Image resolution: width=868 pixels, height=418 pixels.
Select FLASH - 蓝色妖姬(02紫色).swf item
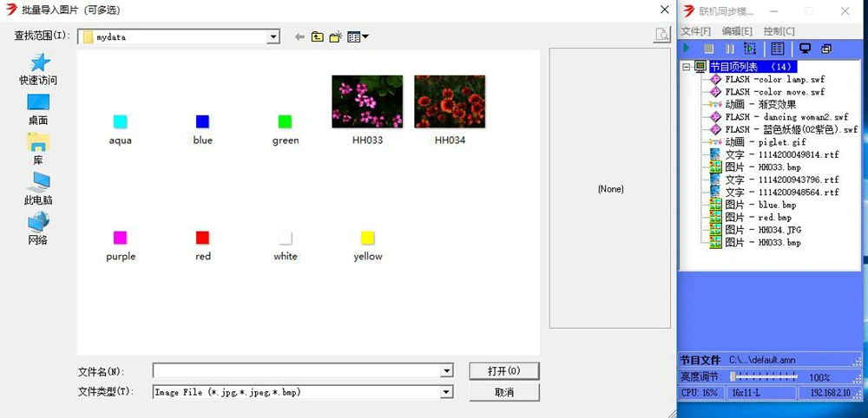coord(791,129)
